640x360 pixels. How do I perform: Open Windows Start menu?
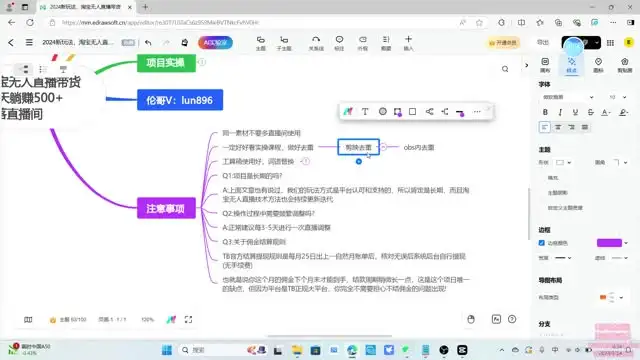pyautogui.click(x=167, y=350)
